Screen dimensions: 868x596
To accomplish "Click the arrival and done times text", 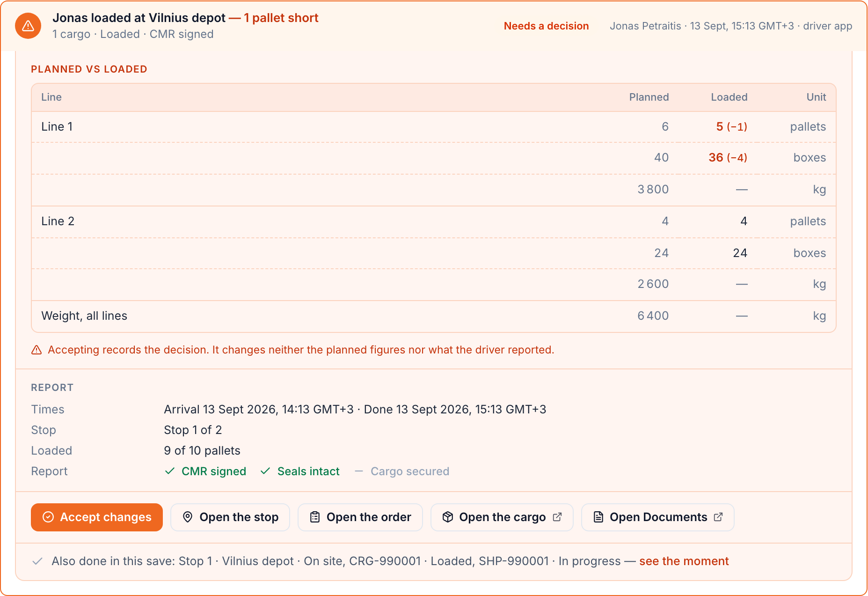I will 355,409.
